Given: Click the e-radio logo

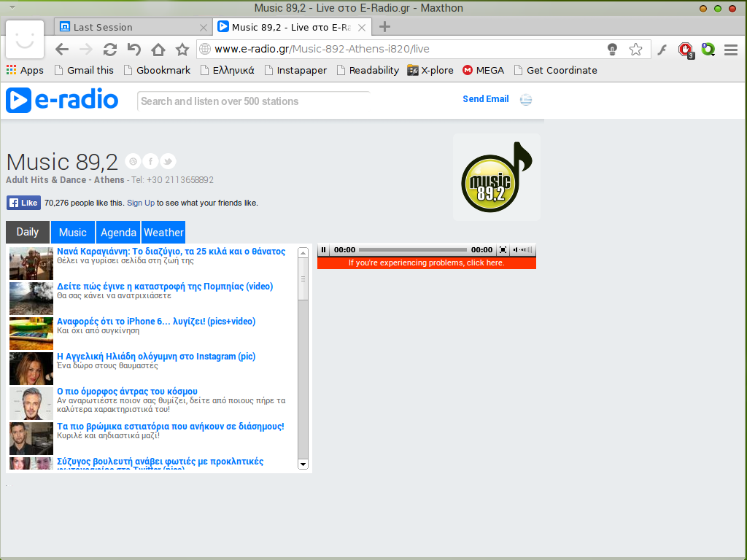Looking at the screenshot, I should click(62, 100).
